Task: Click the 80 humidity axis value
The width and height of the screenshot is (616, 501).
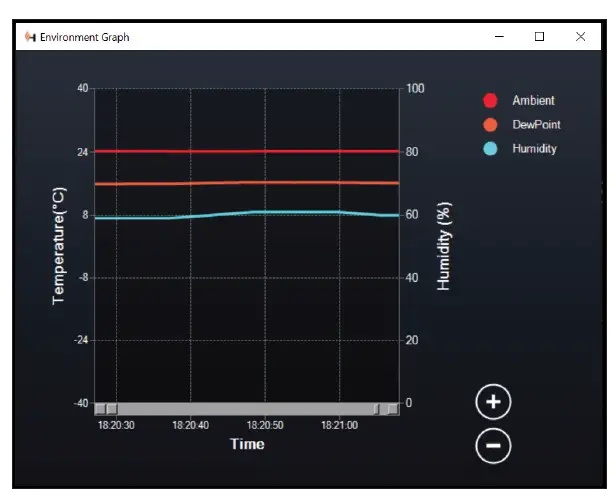Action: (412, 152)
